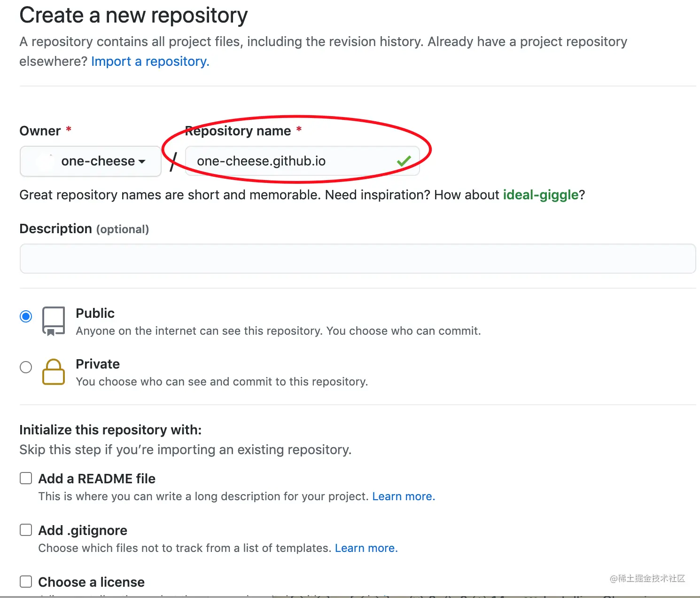Click the Public repository book icon
Screen dimensions: 700x598
coord(54,321)
